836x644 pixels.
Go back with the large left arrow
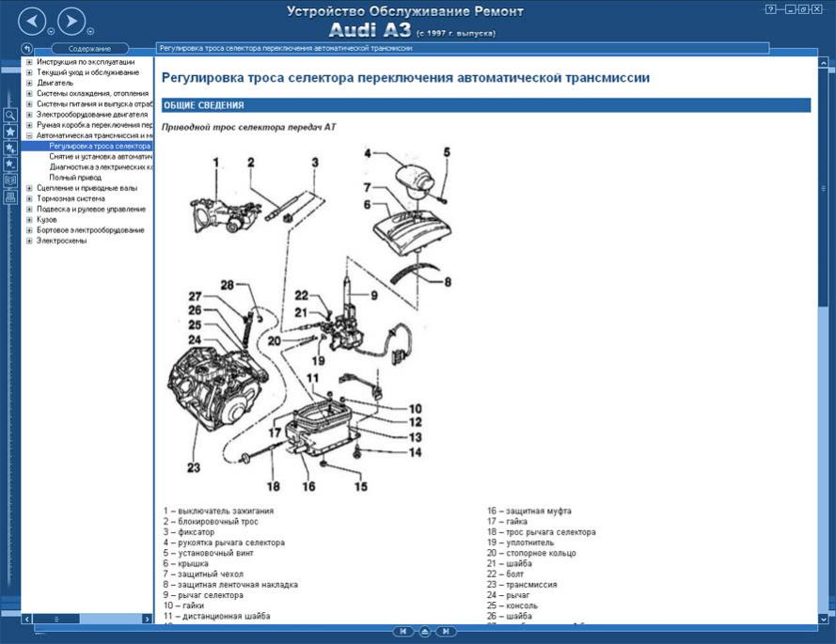(32, 23)
